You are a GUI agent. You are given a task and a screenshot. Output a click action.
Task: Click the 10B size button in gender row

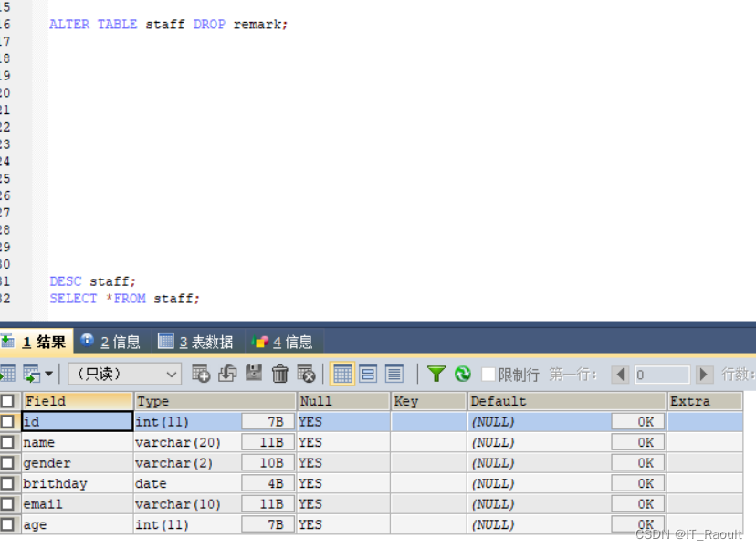(x=268, y=463)
